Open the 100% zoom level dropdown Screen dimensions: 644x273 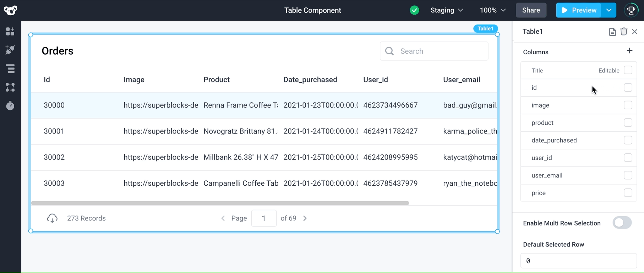point(492,10)
